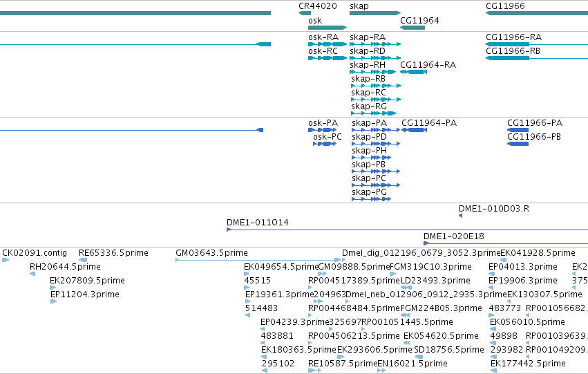Select the skap gene bar

click(x=375, y=13)
